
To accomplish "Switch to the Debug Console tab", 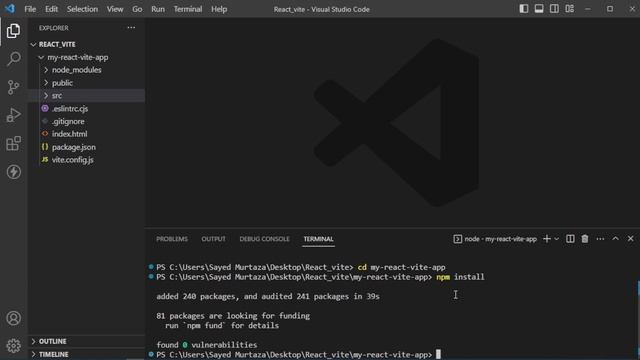I will pyautogui.click(x=264, y=239).
